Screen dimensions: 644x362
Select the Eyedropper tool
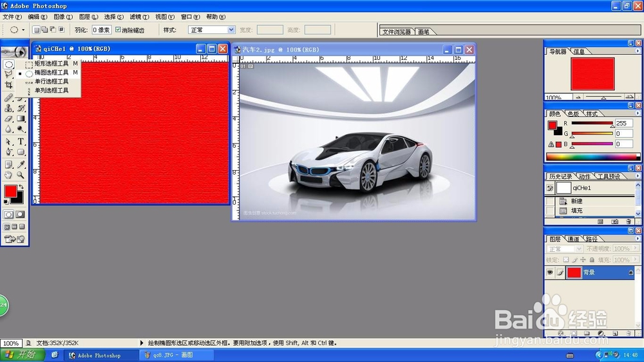21,165
